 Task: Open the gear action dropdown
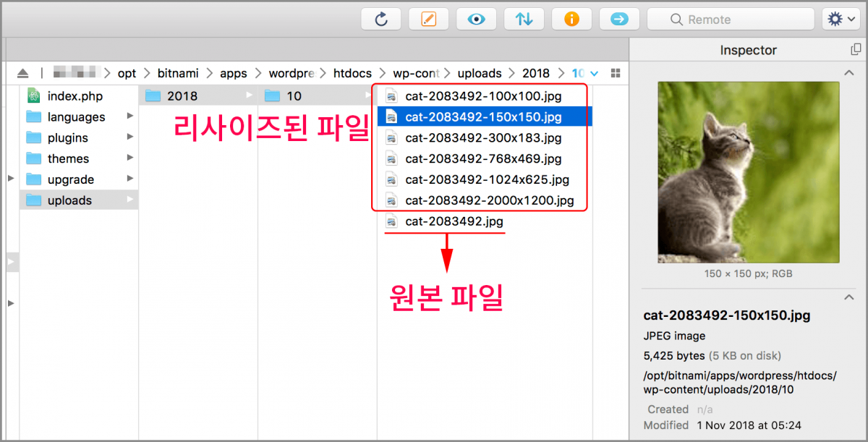tap(841, 19)
